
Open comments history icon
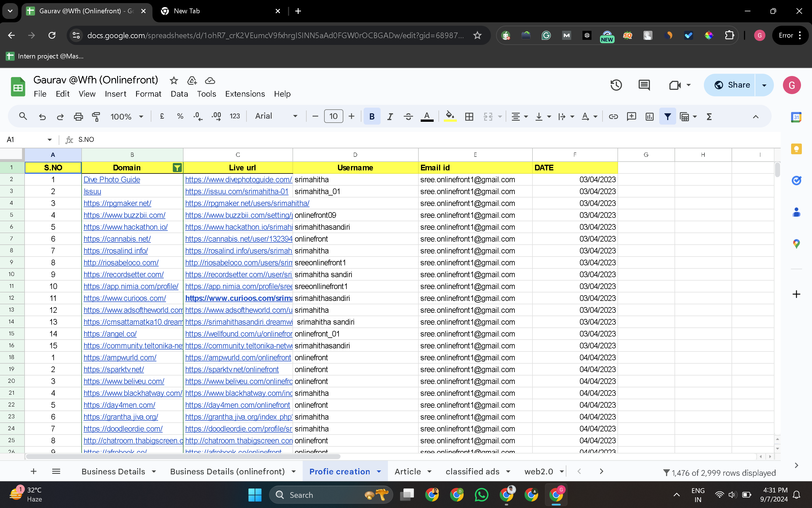coord(644,85)
